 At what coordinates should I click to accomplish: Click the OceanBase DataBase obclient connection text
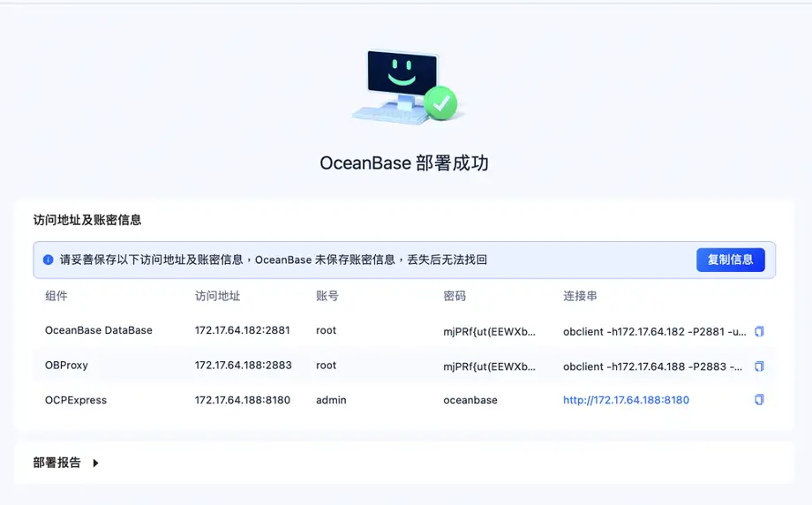(x=655, y=332)
